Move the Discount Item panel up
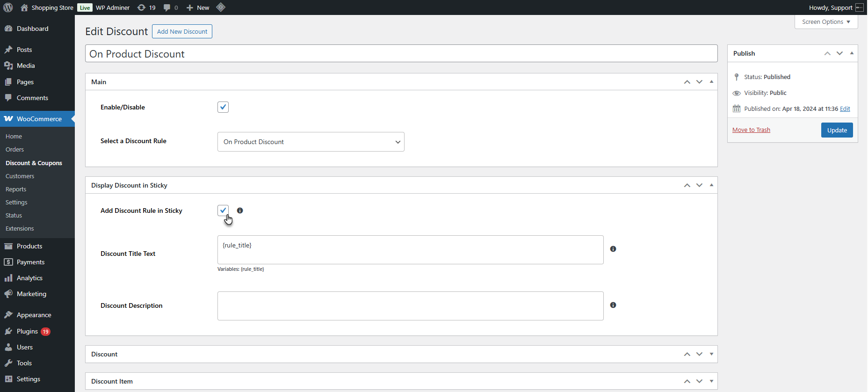Screen dimensions: 868x392 click(687, 381)
